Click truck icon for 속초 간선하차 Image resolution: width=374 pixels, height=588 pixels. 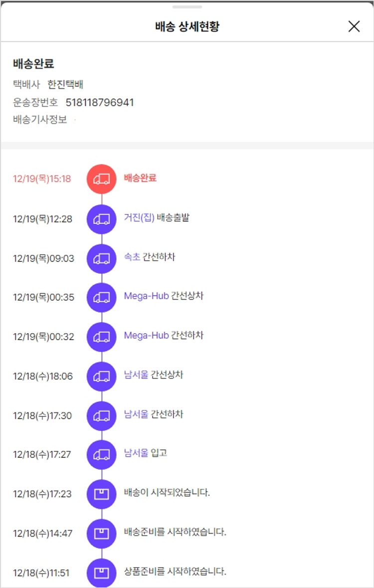[x=102, y=258]
